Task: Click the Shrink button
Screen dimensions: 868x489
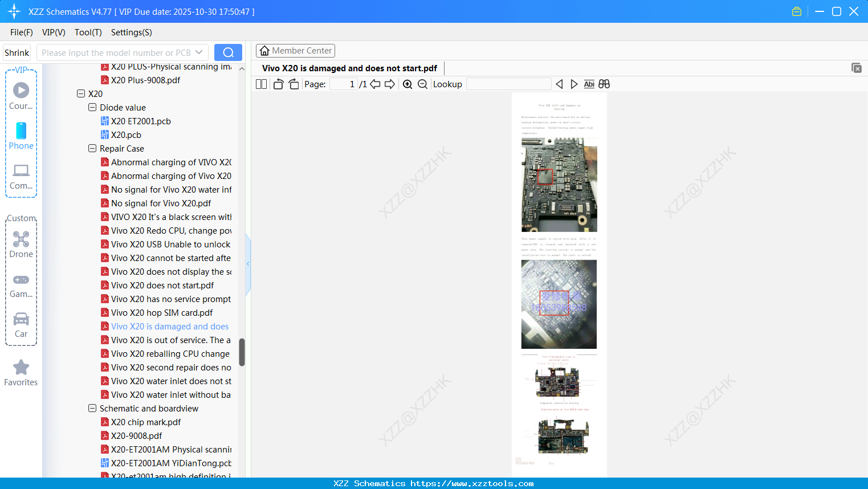Action: (x=17, y=52)
